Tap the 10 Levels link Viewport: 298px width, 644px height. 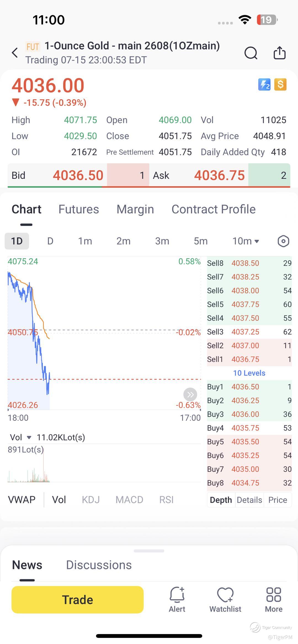[x=249, y=373]
